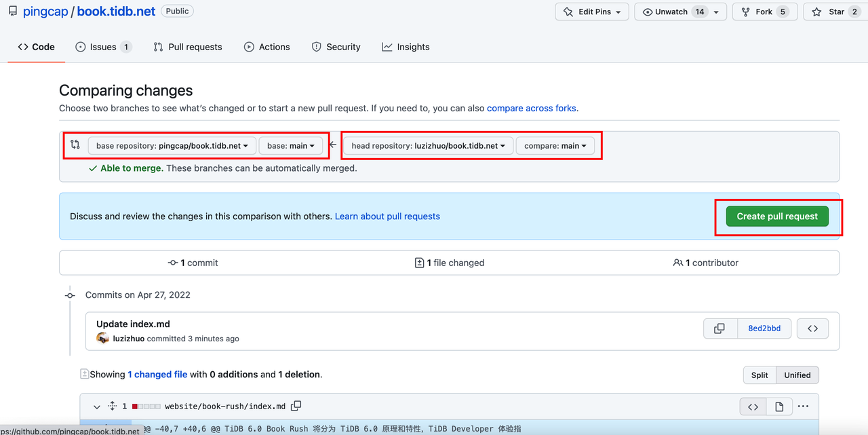Open the Learn about pull requests link
The height and width of the screenshot is (435, 868).
point(387,216)
